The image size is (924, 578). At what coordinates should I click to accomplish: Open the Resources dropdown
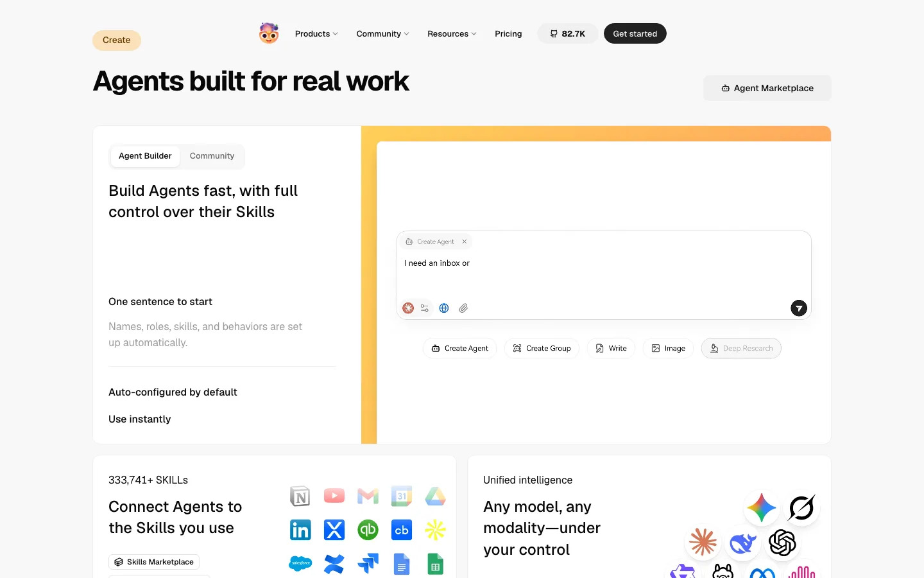452,33
